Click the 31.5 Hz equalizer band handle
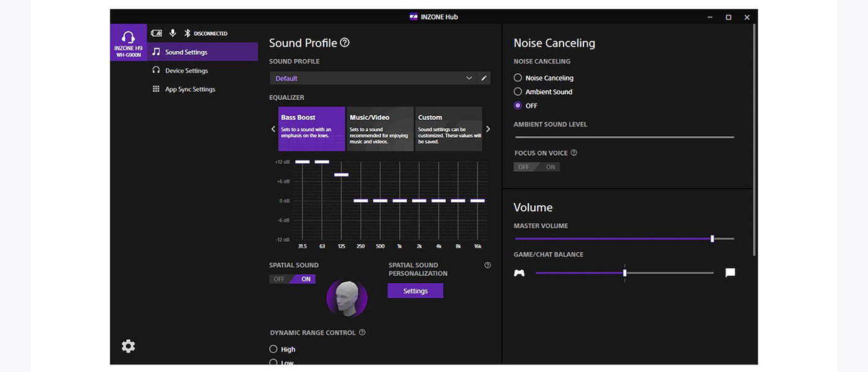Screen dimensions: 868x372 click(303, 162)
